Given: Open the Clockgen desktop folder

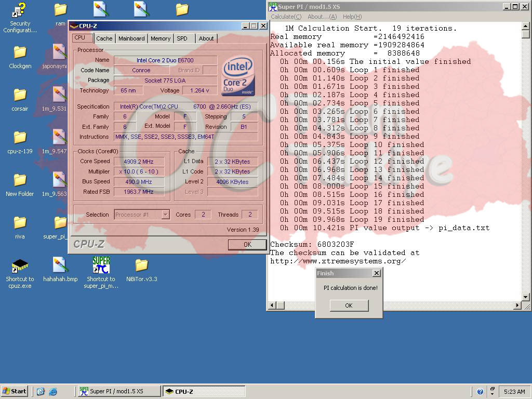Looking at the screenshot, I should pyautogui.click(x=20, y=57).
